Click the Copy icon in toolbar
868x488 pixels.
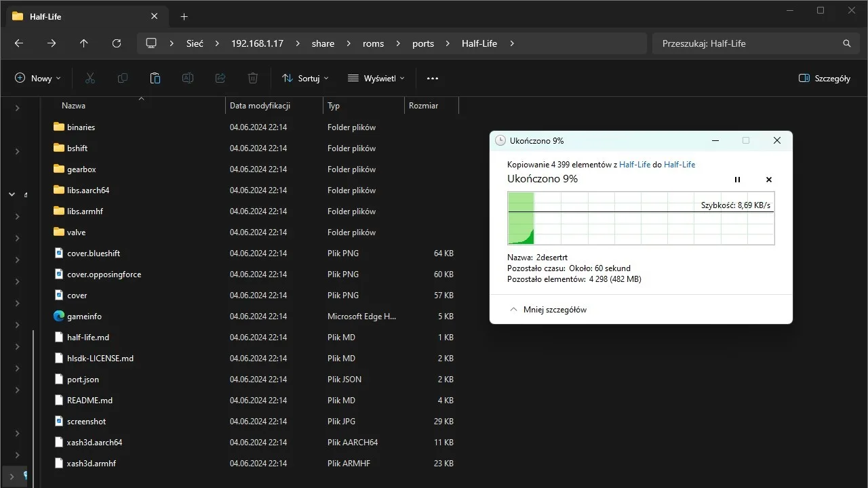pyautogui.click(x=123, y=78)
